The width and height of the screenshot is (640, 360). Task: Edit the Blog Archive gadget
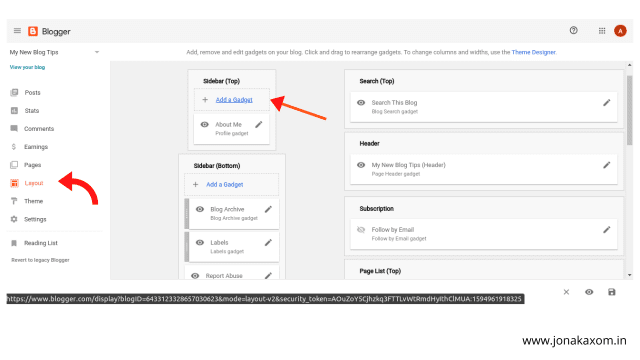[x=268, y=209]
